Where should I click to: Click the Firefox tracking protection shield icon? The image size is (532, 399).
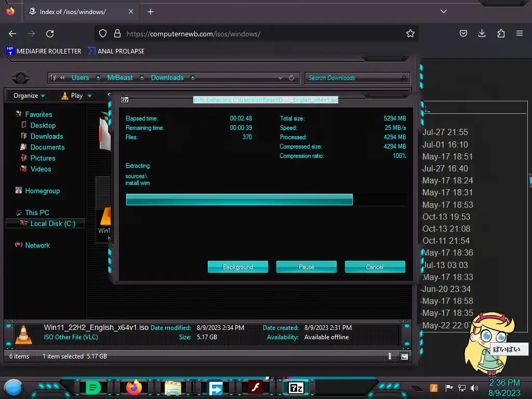[103, 33]
